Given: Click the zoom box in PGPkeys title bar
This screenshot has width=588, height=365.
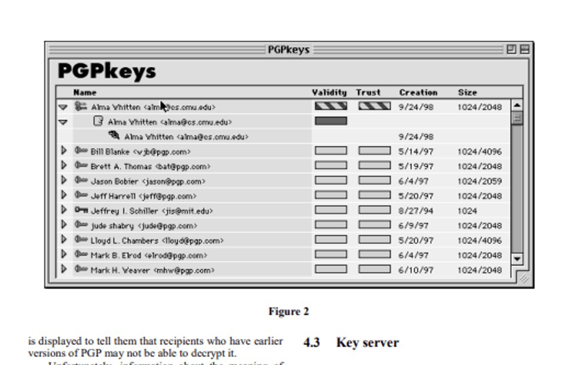Looking at the screenshot, I should (511, 49).
